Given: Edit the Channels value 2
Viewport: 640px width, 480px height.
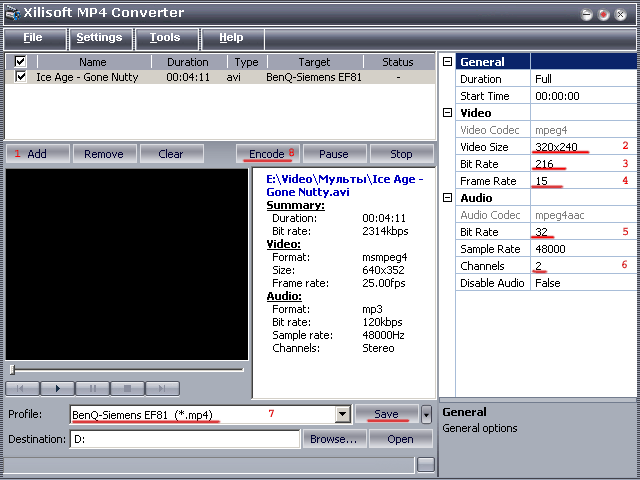Looking at the screenshot, I should coord(584,266).
